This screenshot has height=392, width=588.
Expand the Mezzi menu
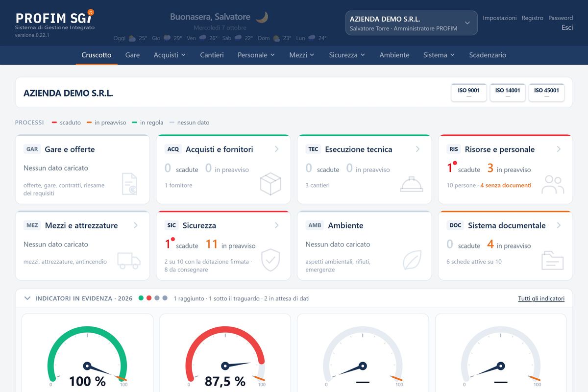pyautogui.click(x=302, y=55)
